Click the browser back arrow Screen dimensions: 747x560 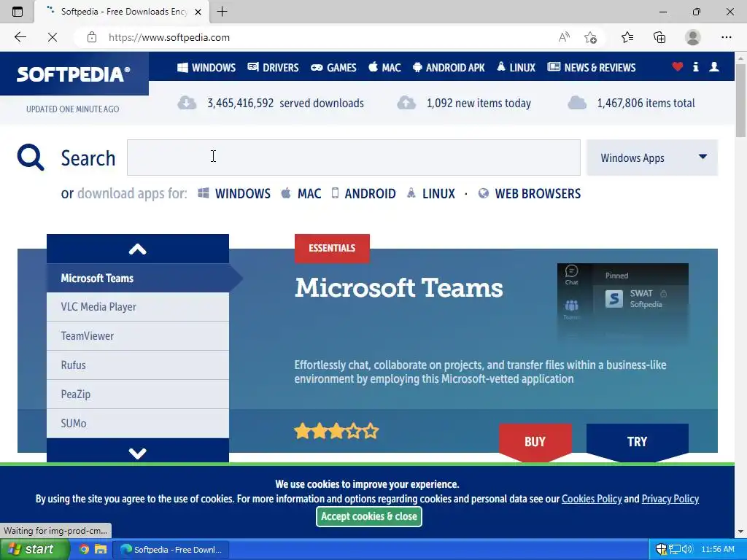(x=20, y=37)
